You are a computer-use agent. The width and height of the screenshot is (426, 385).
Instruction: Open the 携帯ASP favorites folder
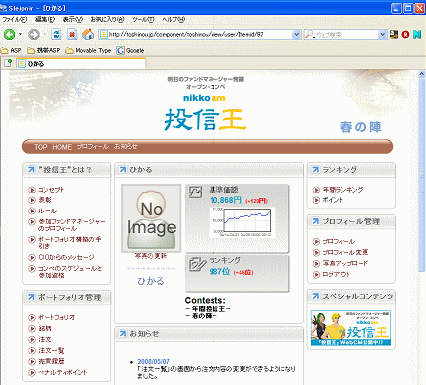(x=44, y=50)
